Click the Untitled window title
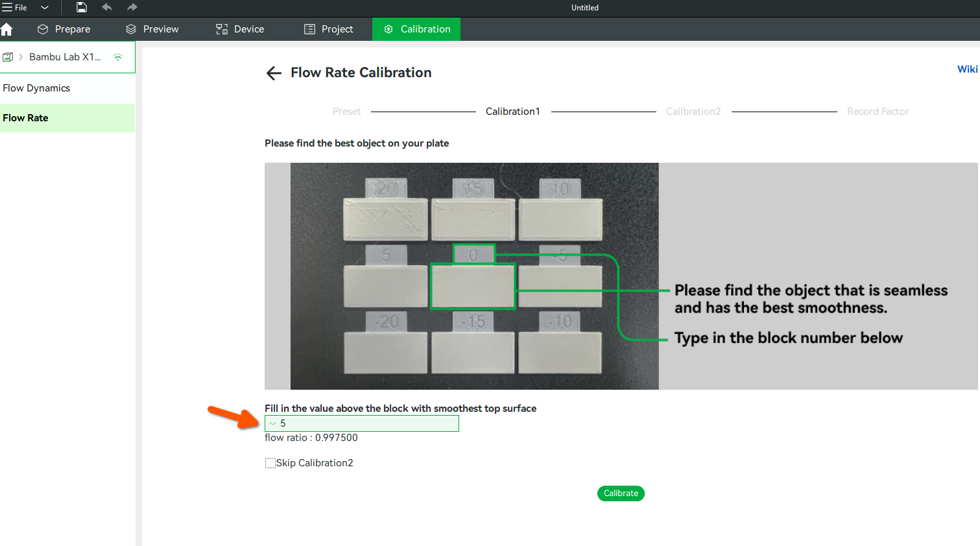The height and width of the screenshot is (546, 980). (585, 8)
